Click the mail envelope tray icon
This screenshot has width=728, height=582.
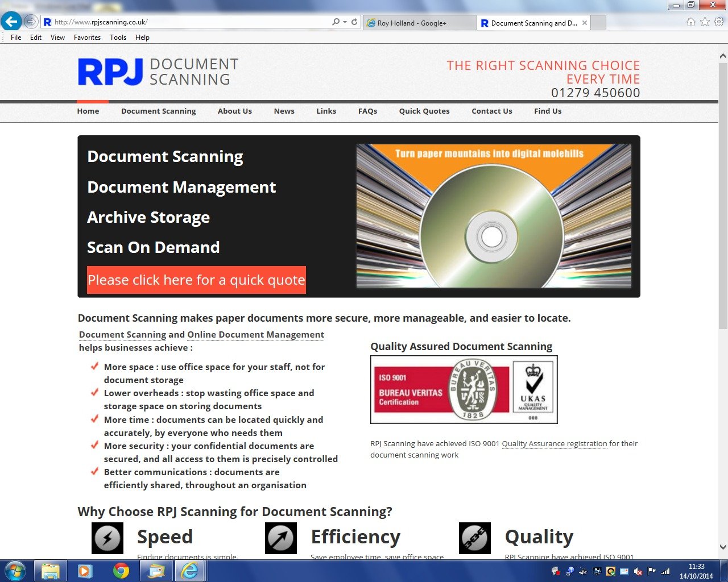click(x=624, y=571)
